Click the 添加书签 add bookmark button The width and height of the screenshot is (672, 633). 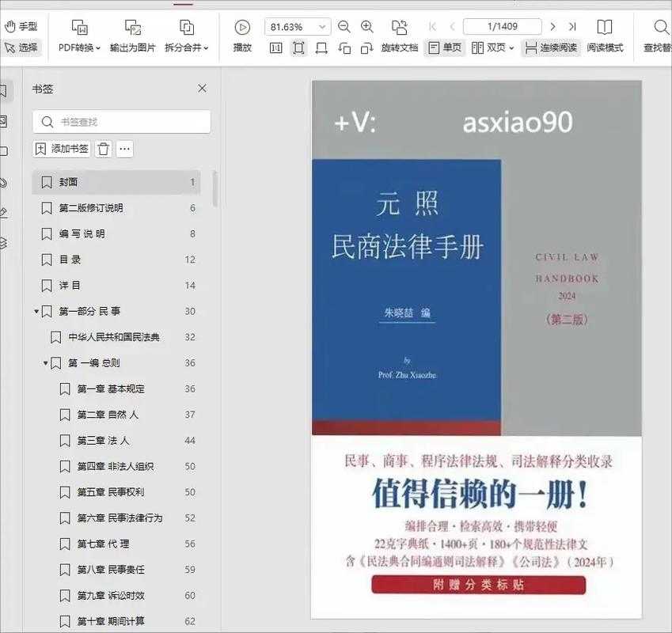[61, 149]
